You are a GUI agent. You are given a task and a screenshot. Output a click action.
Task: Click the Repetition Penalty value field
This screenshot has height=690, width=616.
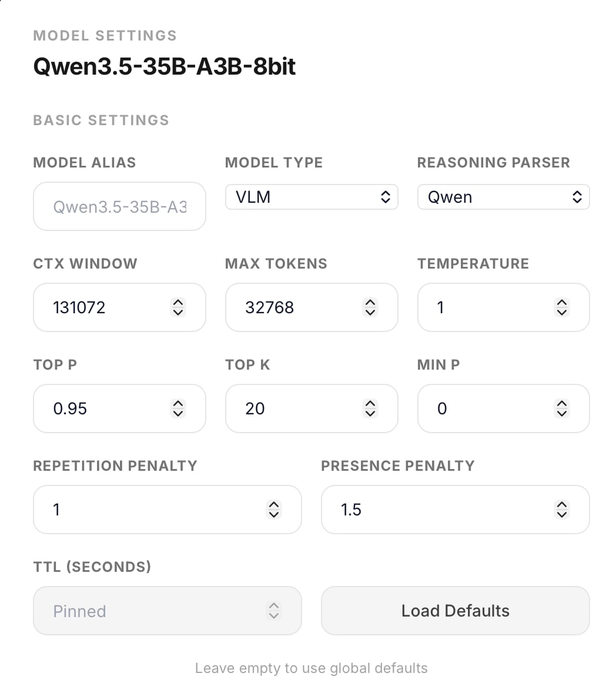click(147, 510)
